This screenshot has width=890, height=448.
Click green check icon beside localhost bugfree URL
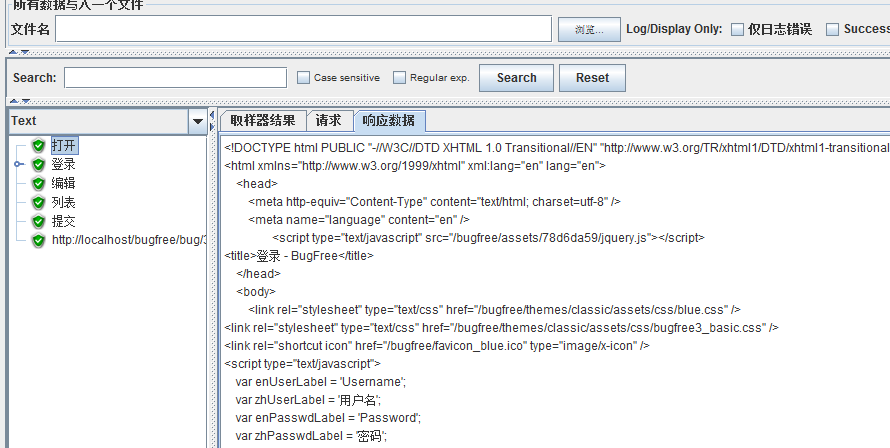38,240
